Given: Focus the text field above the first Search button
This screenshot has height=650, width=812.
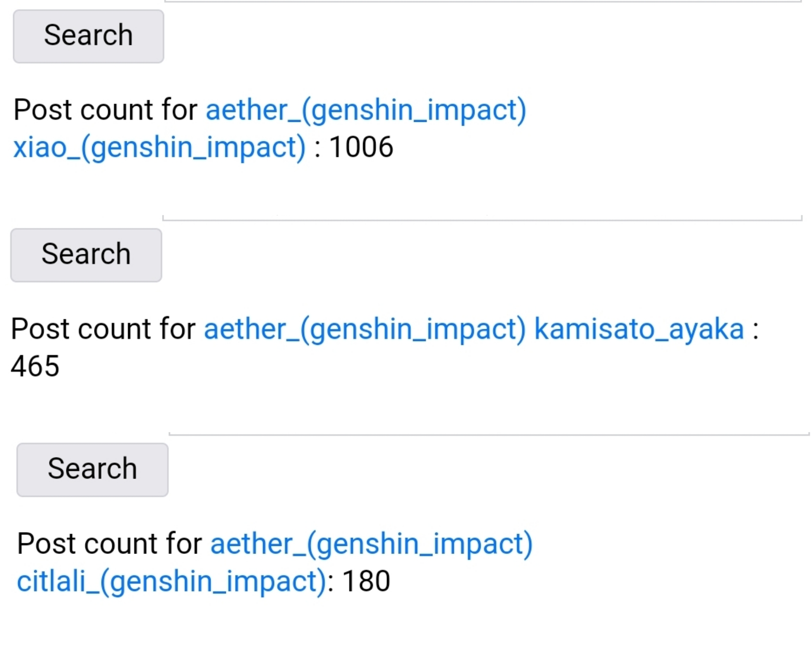Looking at the screenshot, I should [x=482, y=1].
